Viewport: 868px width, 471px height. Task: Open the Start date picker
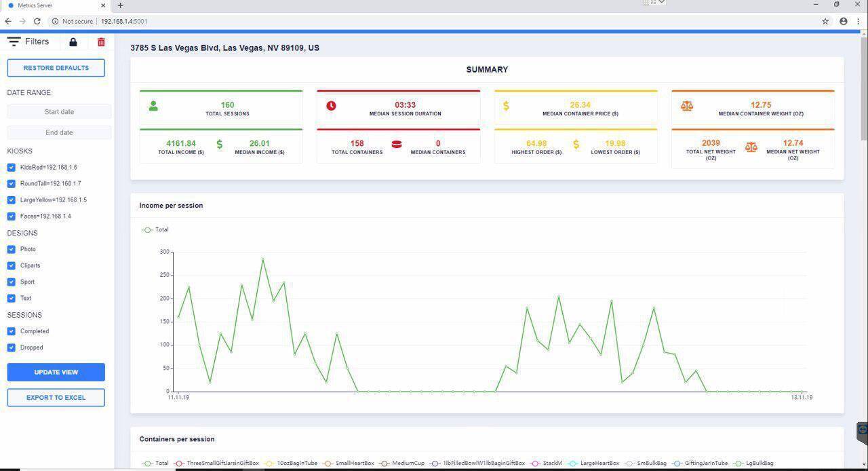tap(59, 112)
